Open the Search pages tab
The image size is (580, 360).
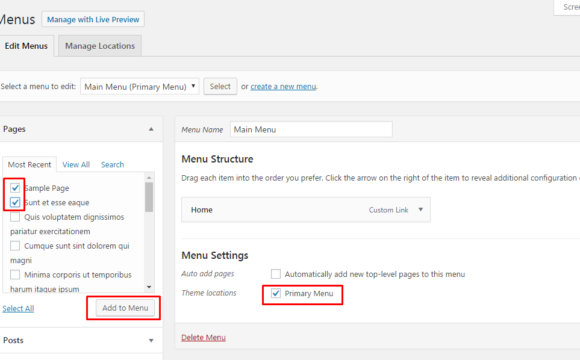[x=112, y=165]
